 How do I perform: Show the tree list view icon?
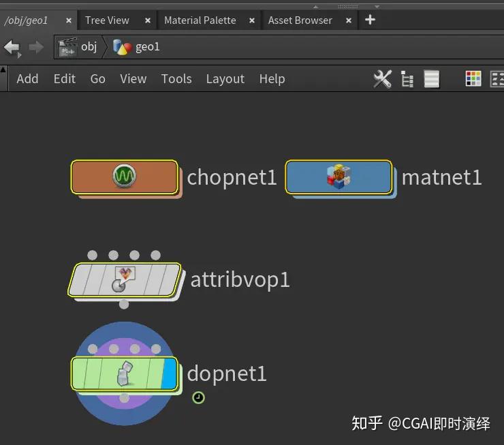click(x=407, y=79)
